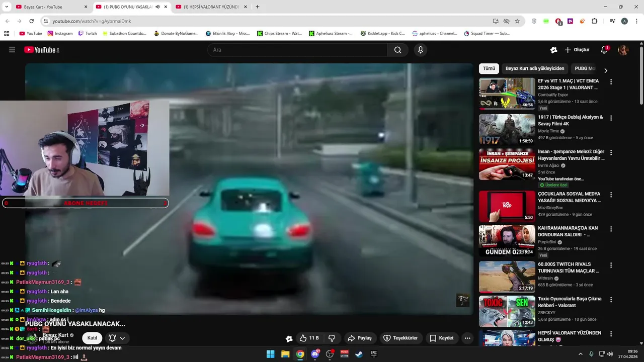Click the Paylaş share button
Viewport: 644px width, 362px height.
360,338
